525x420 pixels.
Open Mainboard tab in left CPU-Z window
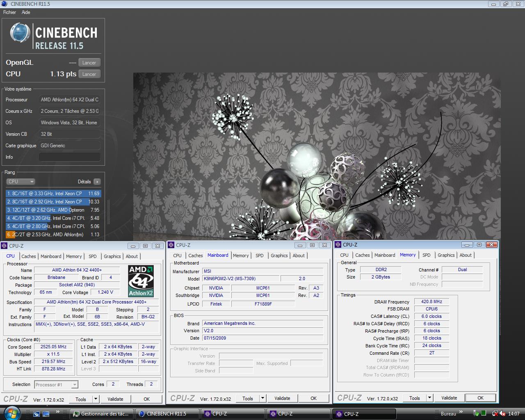(x=51, y=256)
